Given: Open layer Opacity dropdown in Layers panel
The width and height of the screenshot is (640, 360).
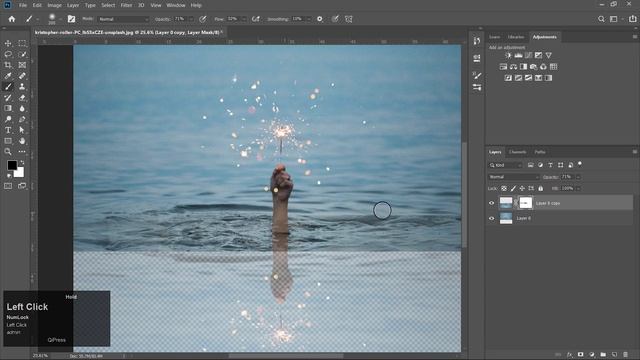Looking at the screenshot, I should click(578, 177).
